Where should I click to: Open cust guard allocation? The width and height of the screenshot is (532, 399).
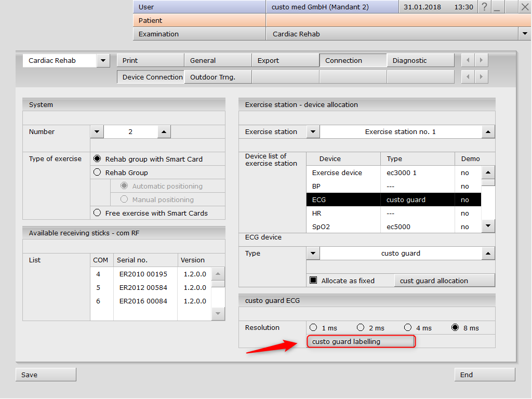coord(445,281)
